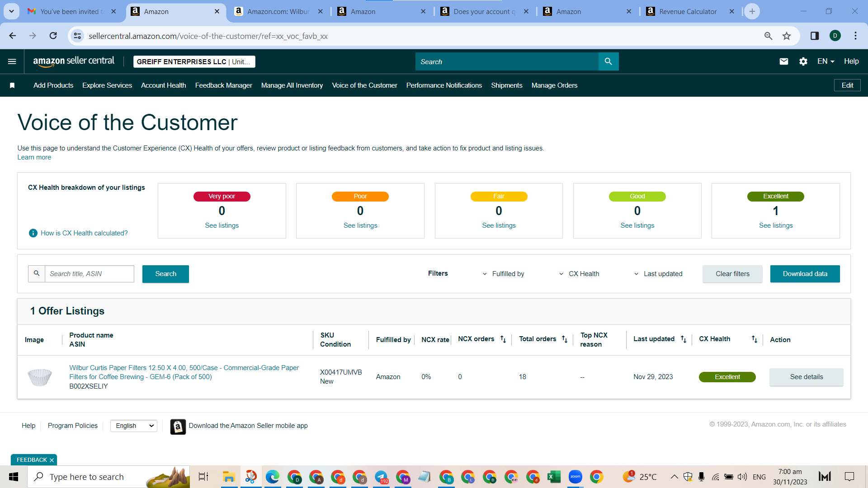Click the zoom magnifier icon in address bar
Screen dimensions: 868x488
coord(769,36)
